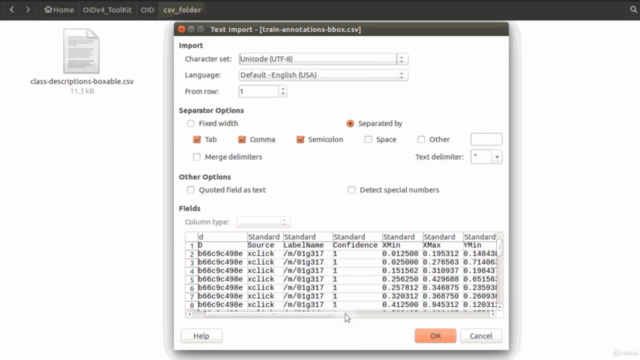
Task: Go forward with the right arrow in file manager
Action: pyautogui.click(x=28, y=9)
